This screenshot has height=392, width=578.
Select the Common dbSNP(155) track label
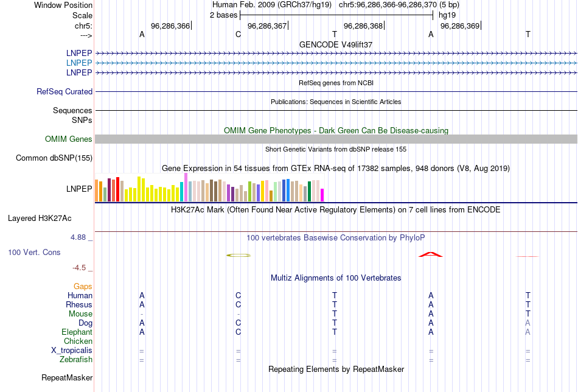54,158
